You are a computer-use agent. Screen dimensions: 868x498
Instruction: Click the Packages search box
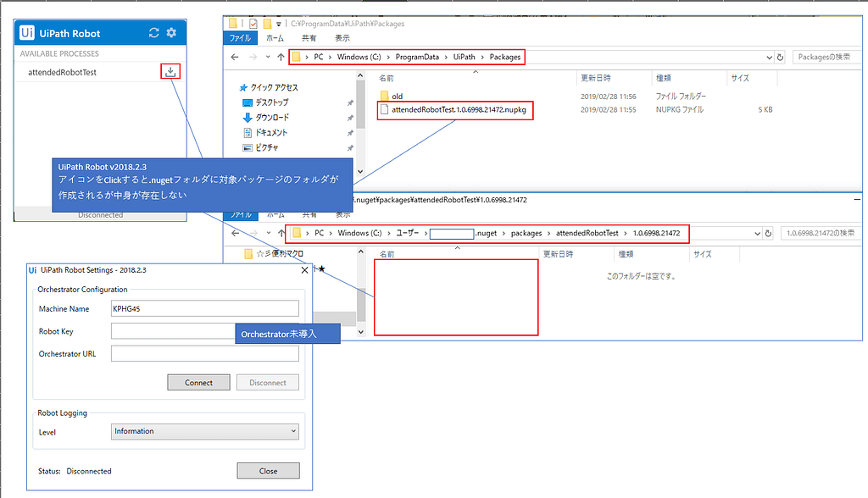(827, 57)
